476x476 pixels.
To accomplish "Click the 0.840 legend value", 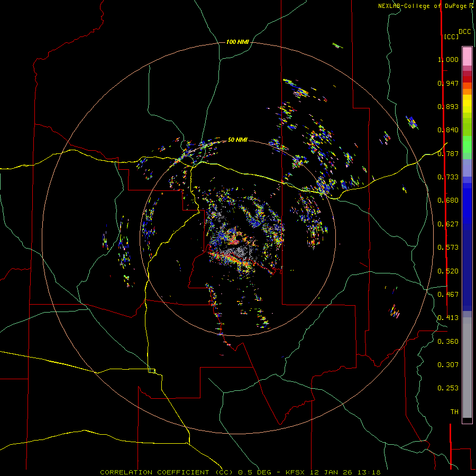I will click(x=448, y=130).
